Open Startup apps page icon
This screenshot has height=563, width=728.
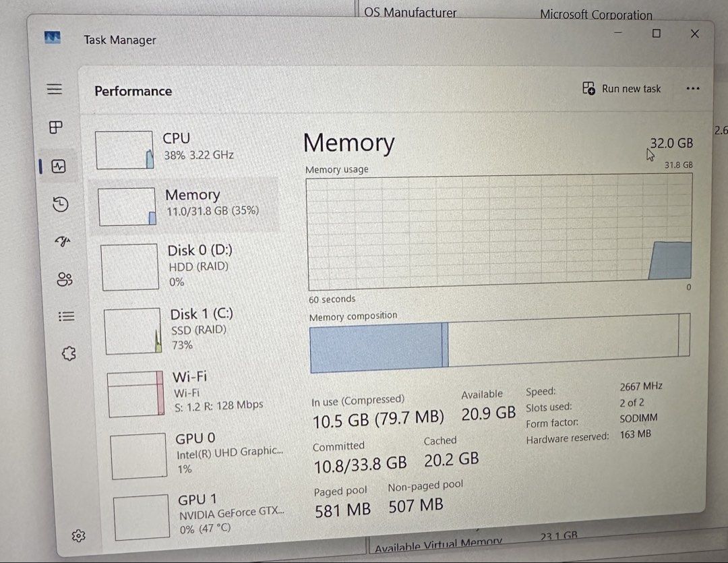click(x=63, y=241)
